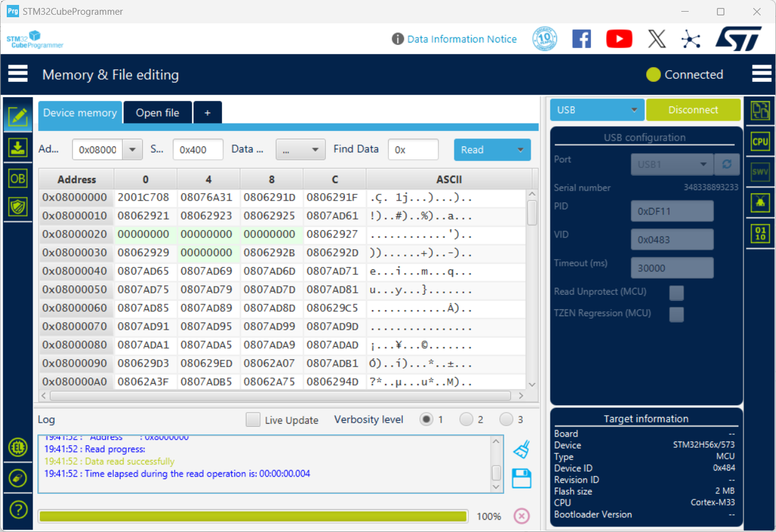The image size is (776, 532).
Task: Save the log using the floppy disk icon
Action: [521, 478]
